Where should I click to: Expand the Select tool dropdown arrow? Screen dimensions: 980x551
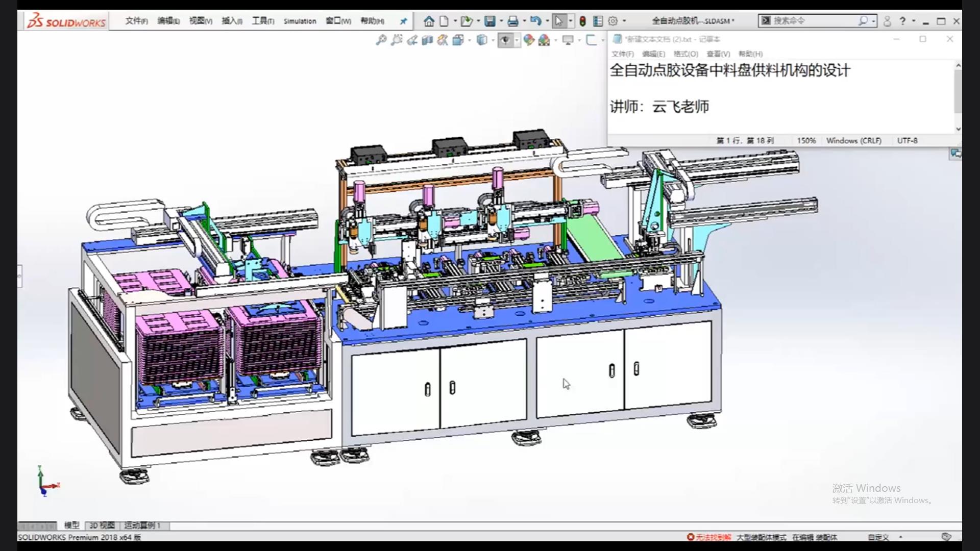(x=571, y=21)
